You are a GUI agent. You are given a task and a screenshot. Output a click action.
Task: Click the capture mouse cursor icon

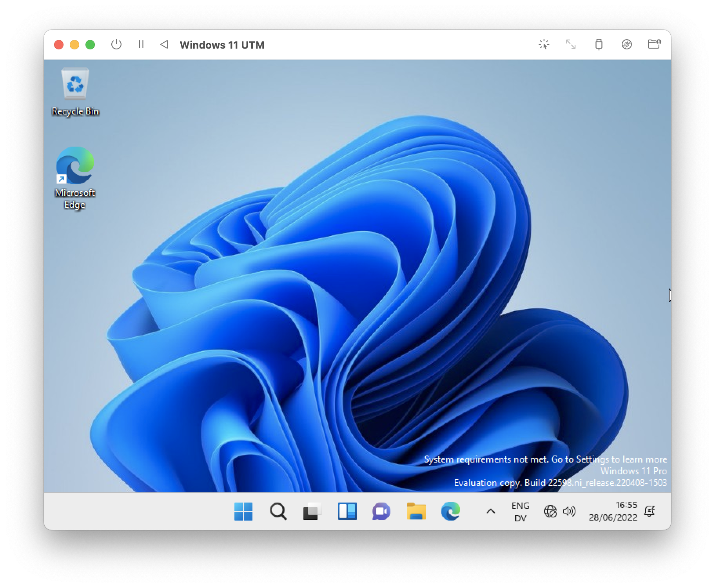[544, 44]
